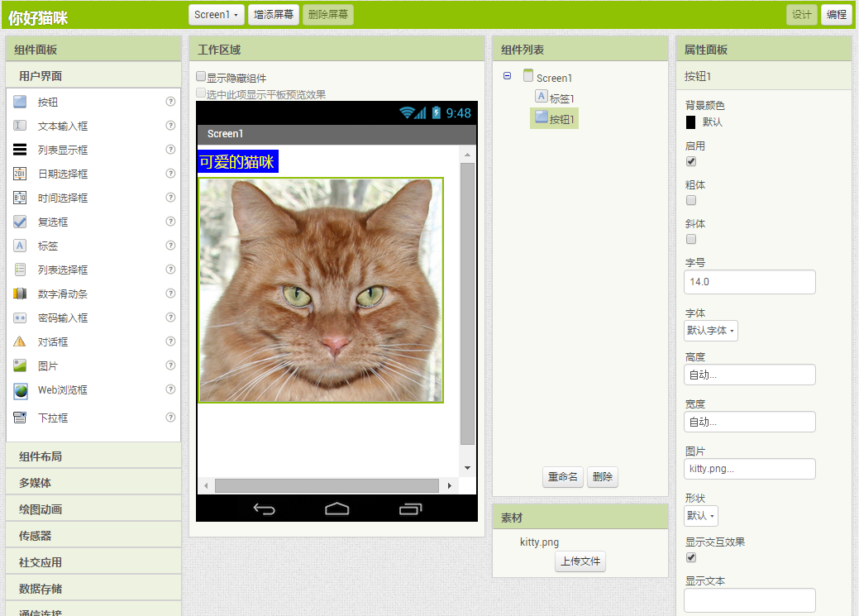Viewport: 859px width, 616px height.
Task: Click the 数字滑动条 slider component icon
Action: 21,294
